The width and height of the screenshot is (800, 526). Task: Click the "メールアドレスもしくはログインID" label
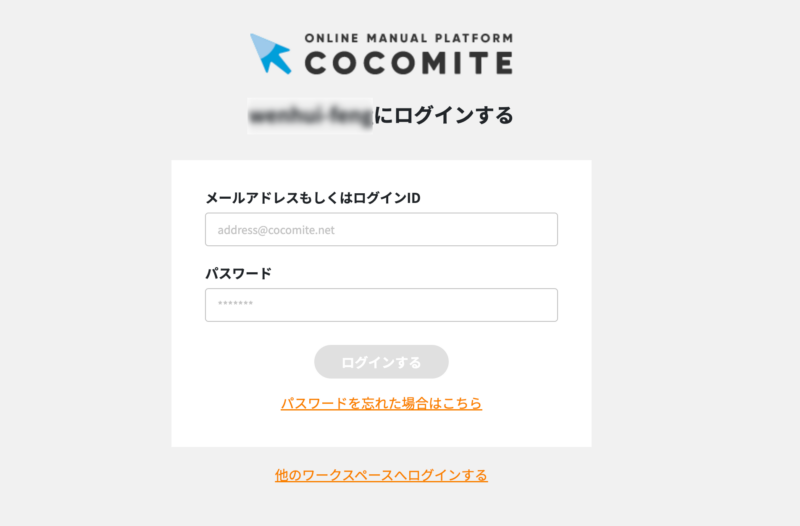pos(312,198)
